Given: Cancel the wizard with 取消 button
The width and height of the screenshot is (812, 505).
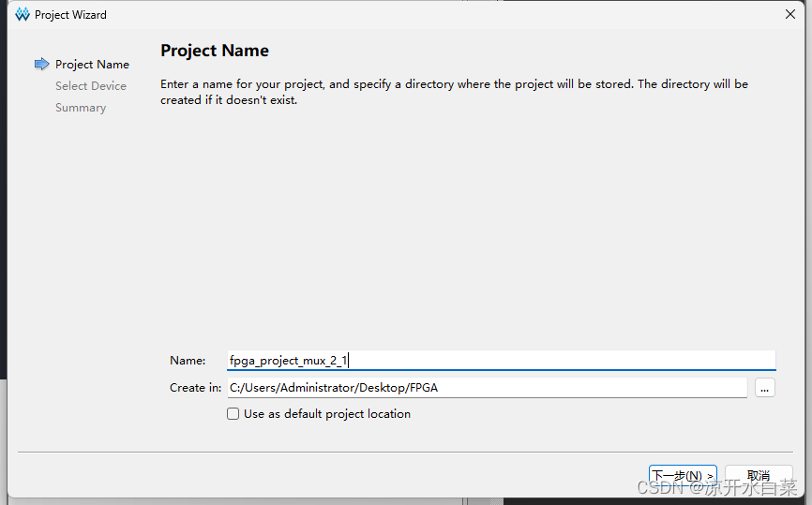Looking at the screenshot, I should 759,475.
